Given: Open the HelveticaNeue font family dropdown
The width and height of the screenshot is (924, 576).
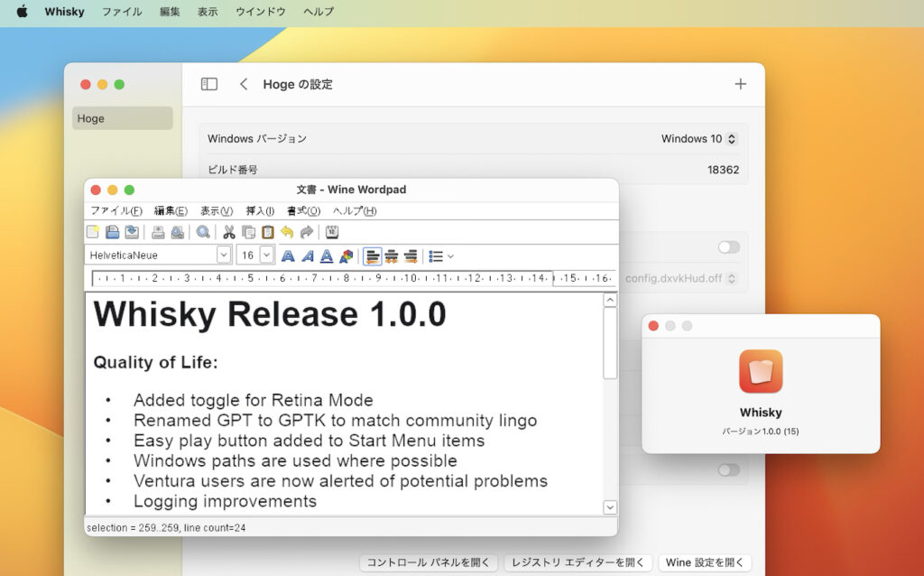Looking at the screenshot, I should [223, 255].
